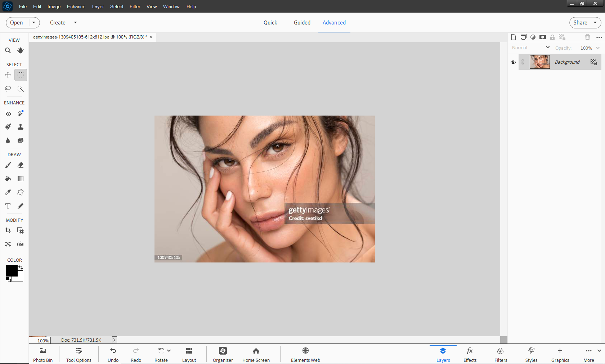Expand the Open recent files dropdown
Image resolution: width=605 pixels, height=364 pixels.
34,22
